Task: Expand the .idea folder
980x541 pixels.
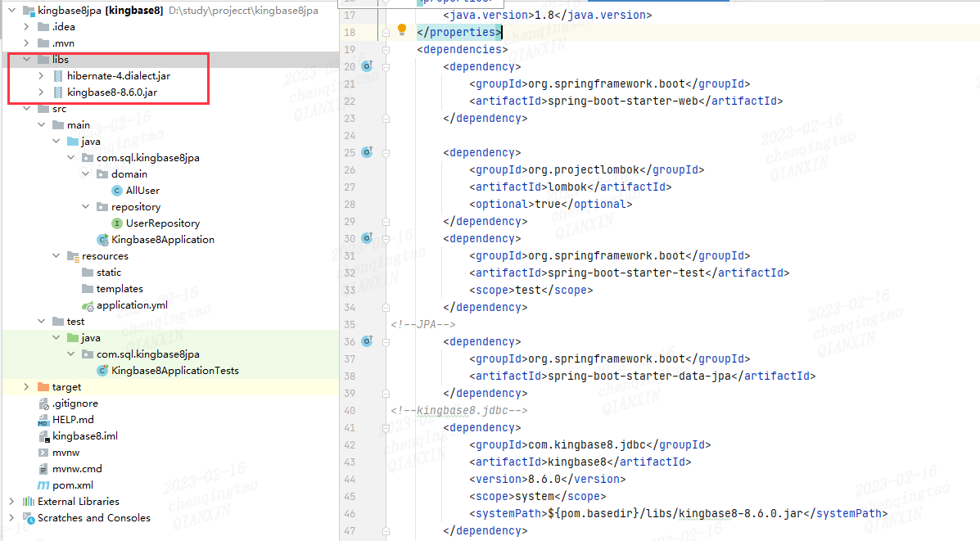Action: point(26,26)
